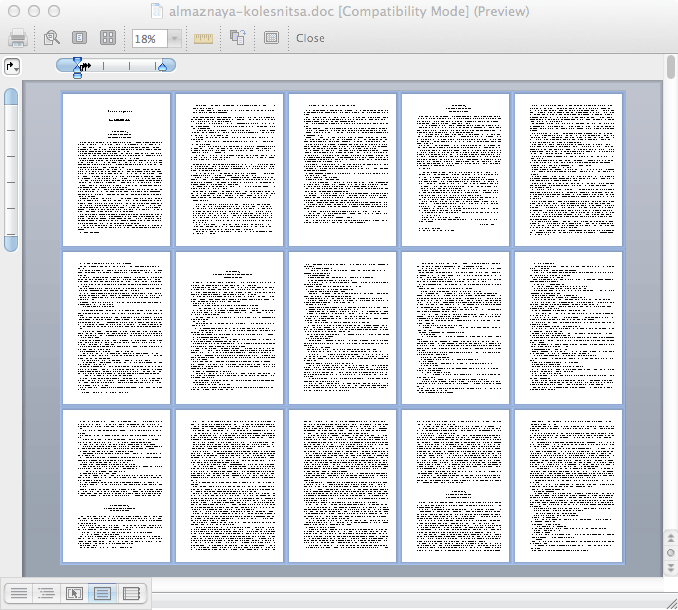Toggle the ruler display icon
This screenshot has width=678, height=610.
pos(204,38)
